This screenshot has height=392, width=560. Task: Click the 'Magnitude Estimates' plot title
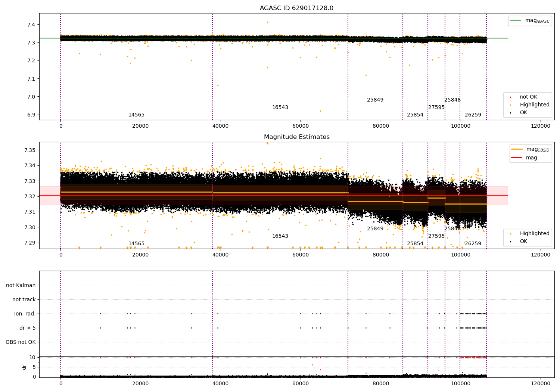(296, 137)
